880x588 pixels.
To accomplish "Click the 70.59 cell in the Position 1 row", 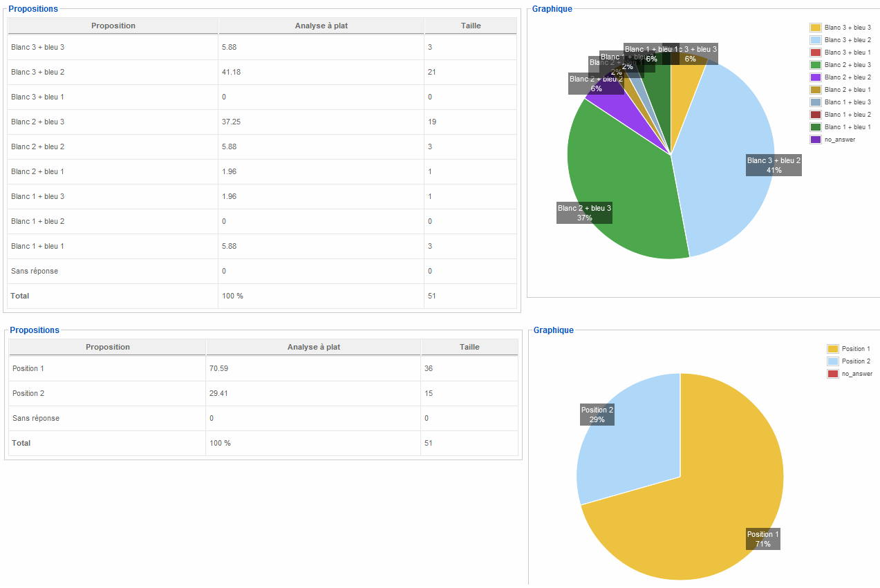I will coord(218,368).
